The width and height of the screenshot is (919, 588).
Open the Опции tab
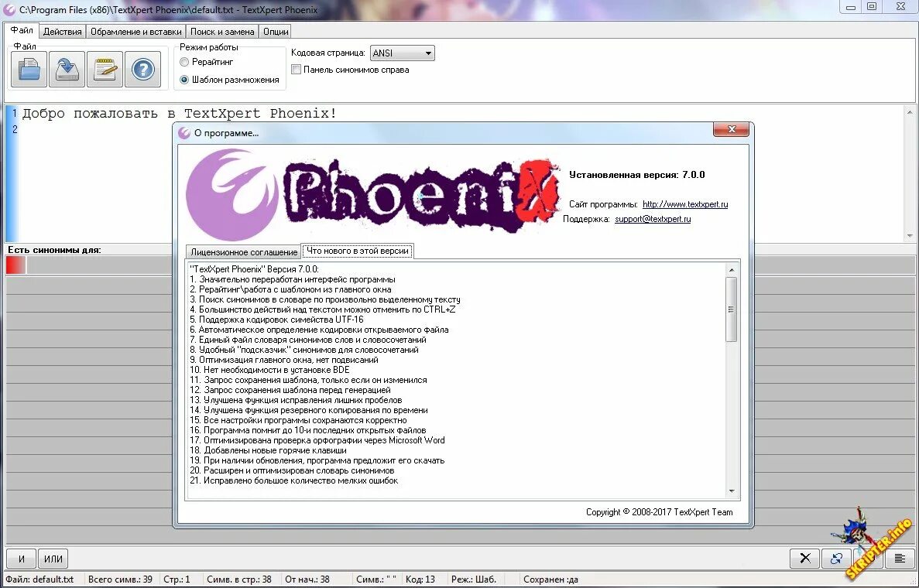(276, 32)
